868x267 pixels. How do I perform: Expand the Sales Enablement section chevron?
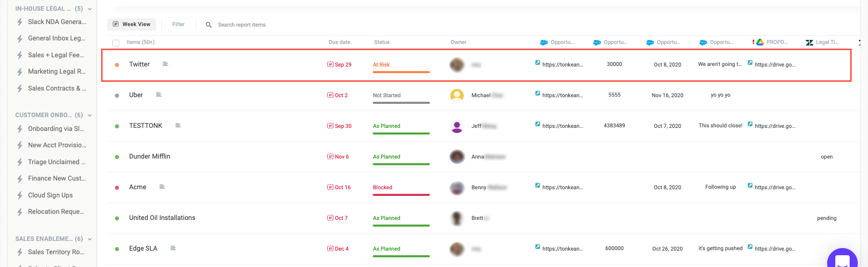click(90, 239)
